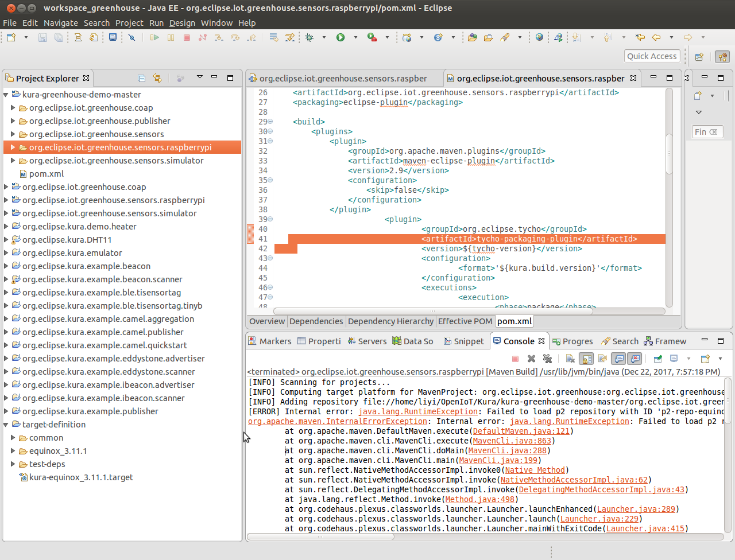Close the Project Explorer view via its X

click(x=86, y=78)
